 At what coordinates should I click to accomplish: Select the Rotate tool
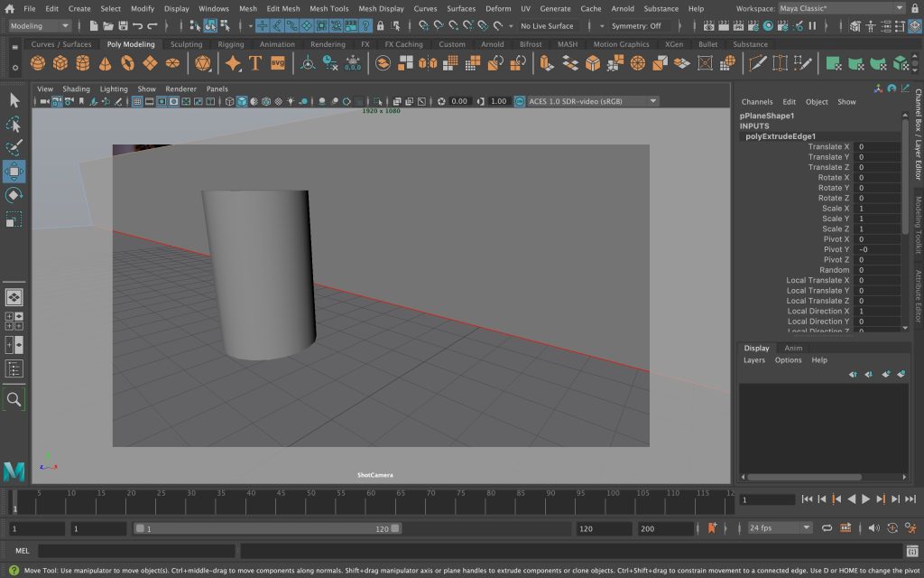coord(14,195)
